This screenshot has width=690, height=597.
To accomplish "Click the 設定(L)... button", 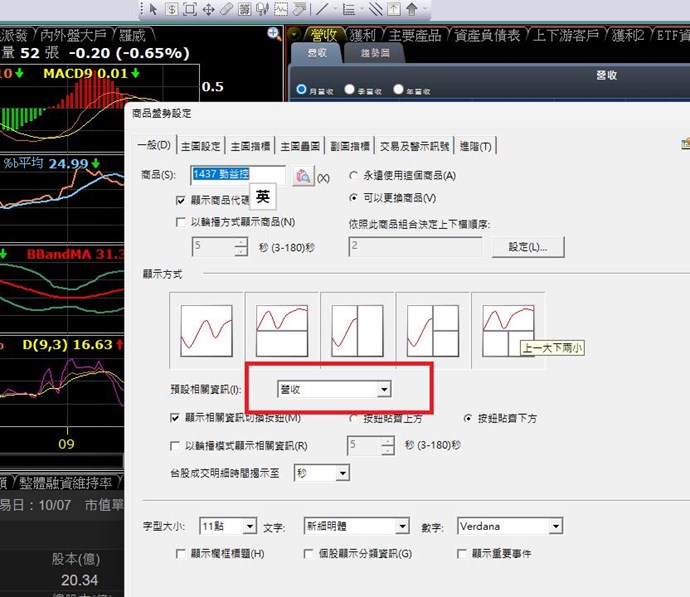I will 534,246.
